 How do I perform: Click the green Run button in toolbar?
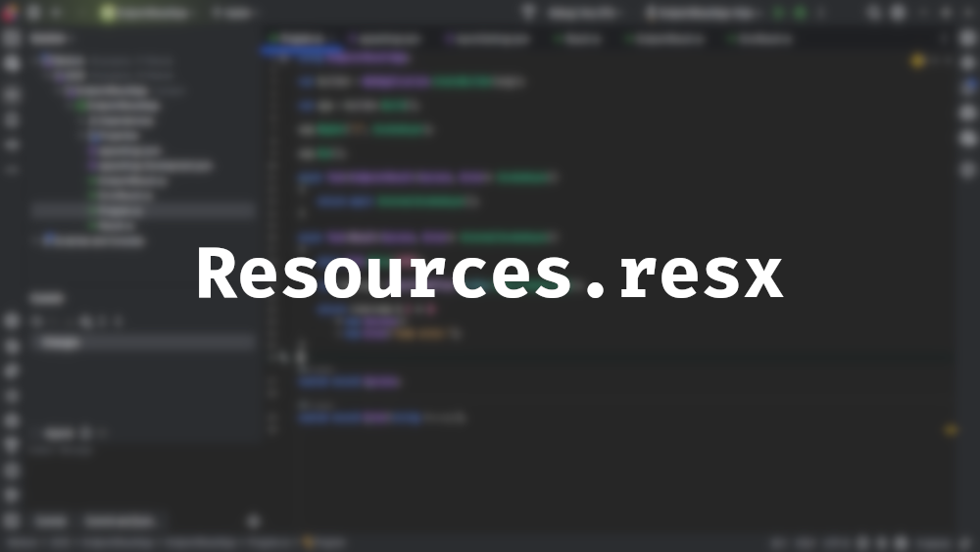(779, 13)
